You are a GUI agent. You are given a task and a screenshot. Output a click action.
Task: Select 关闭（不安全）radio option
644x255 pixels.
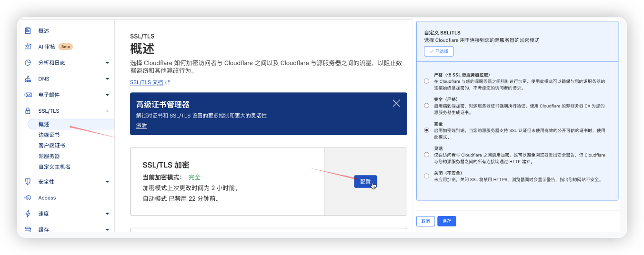pyautogui.click(x=426, y=176)
